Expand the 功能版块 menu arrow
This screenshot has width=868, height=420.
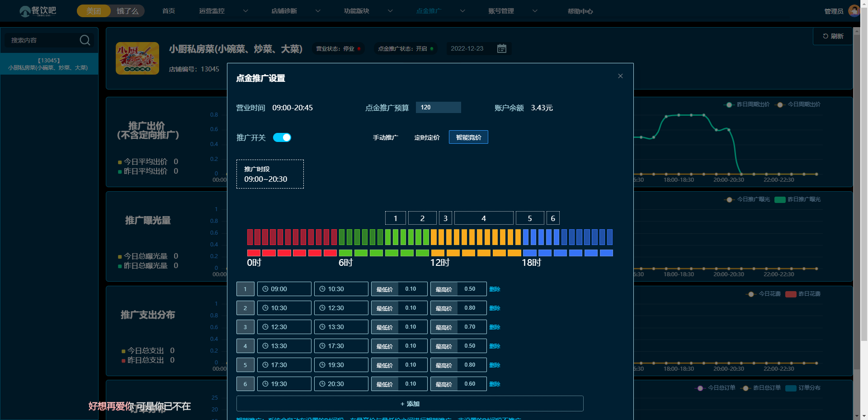point(390,11)
